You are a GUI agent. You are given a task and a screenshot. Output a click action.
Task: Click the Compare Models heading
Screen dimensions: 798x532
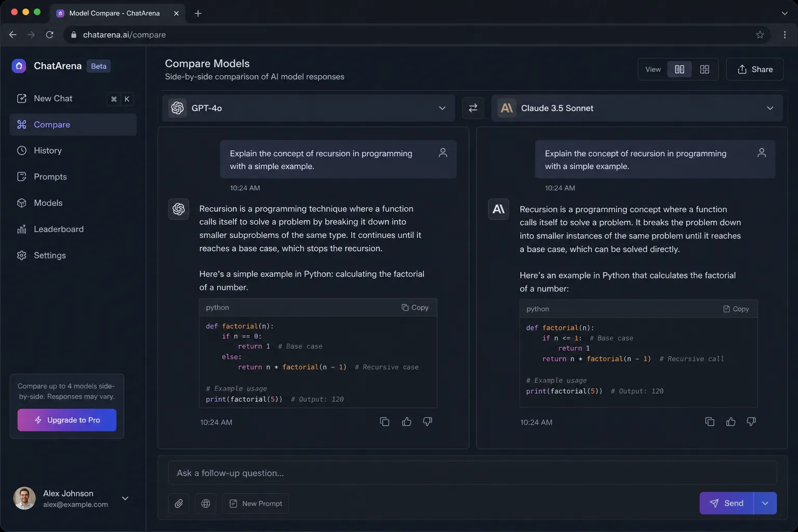pos(207,63)
